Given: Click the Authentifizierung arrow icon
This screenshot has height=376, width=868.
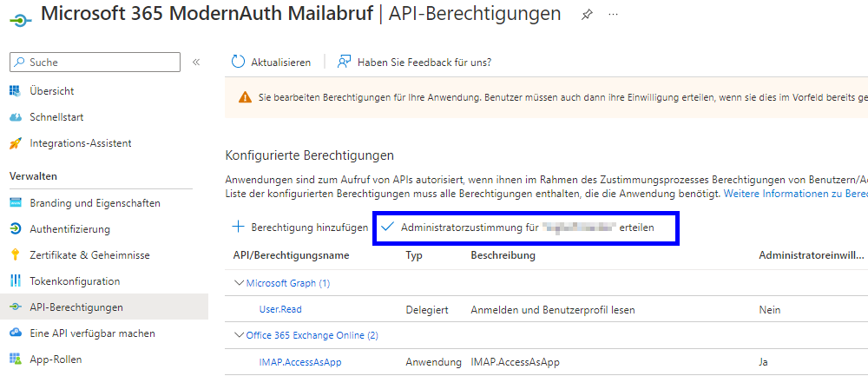Looking at the screenshot, I should tap(16, 228).
